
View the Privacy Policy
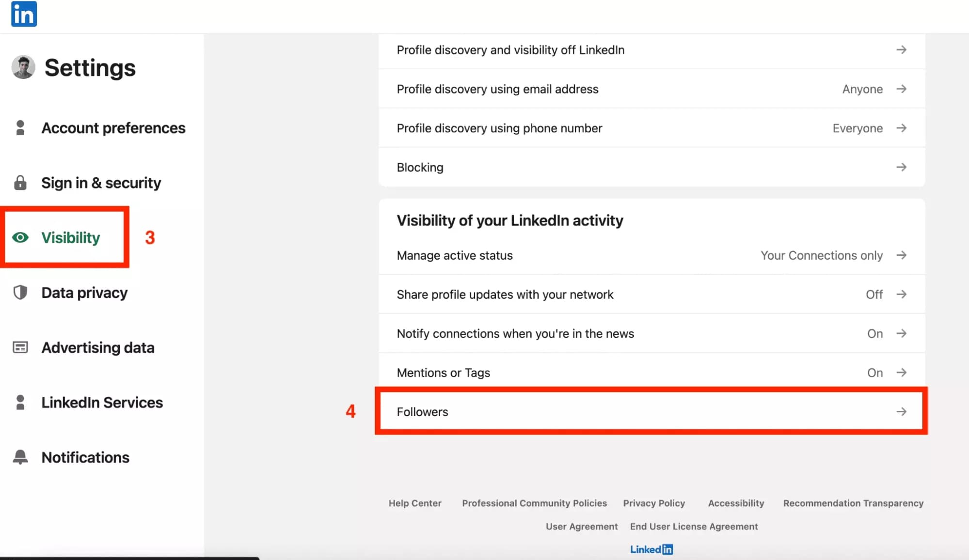(x=654, y=503)
